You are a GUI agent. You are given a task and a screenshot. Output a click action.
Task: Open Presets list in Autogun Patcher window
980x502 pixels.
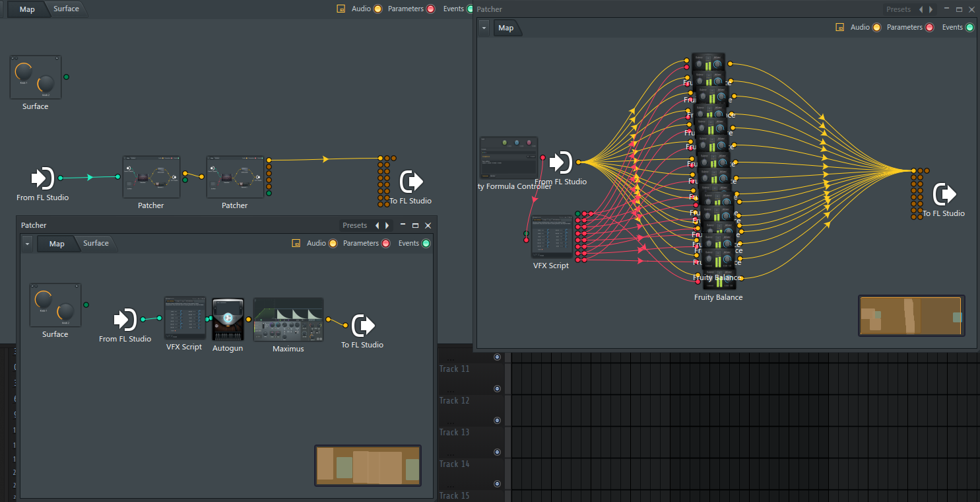355,226
